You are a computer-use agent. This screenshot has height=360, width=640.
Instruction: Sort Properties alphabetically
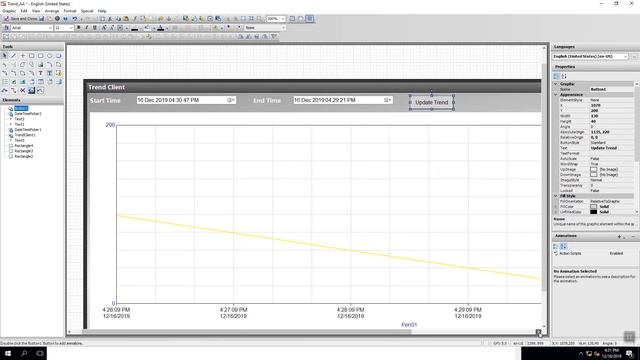(x=564, y=76)
